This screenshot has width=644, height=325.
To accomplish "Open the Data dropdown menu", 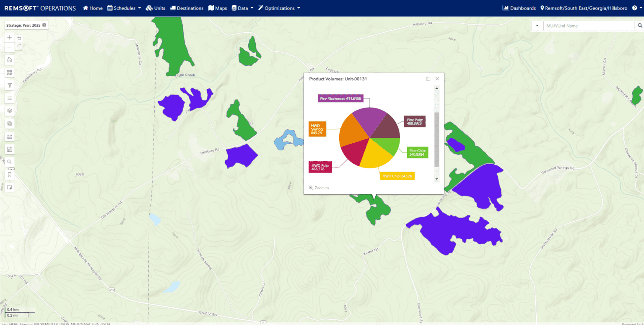I will pos(242,8).
